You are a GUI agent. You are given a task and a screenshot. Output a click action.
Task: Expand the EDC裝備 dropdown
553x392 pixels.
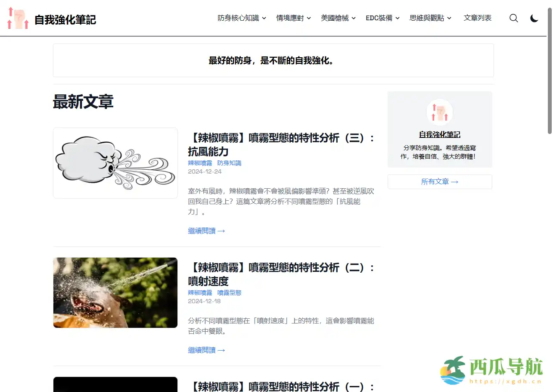pos(382,18)
